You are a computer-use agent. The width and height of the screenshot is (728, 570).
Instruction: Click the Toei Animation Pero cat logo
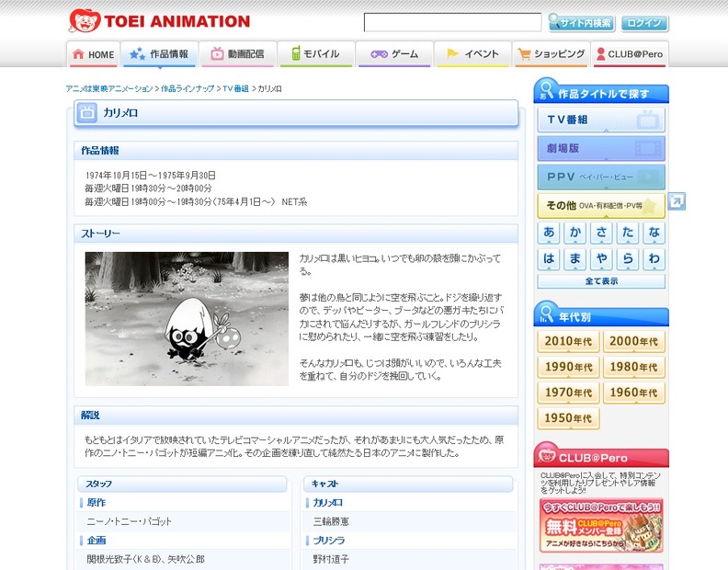(x=85, y=21)
